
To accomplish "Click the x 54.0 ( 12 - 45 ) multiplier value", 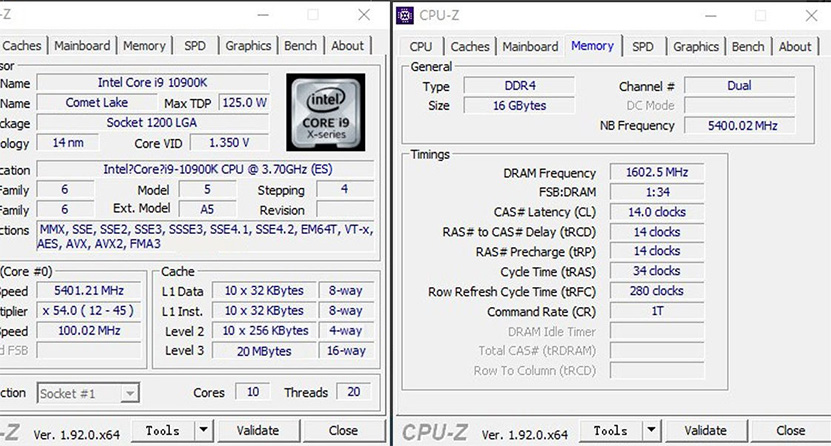I will 89,310.
